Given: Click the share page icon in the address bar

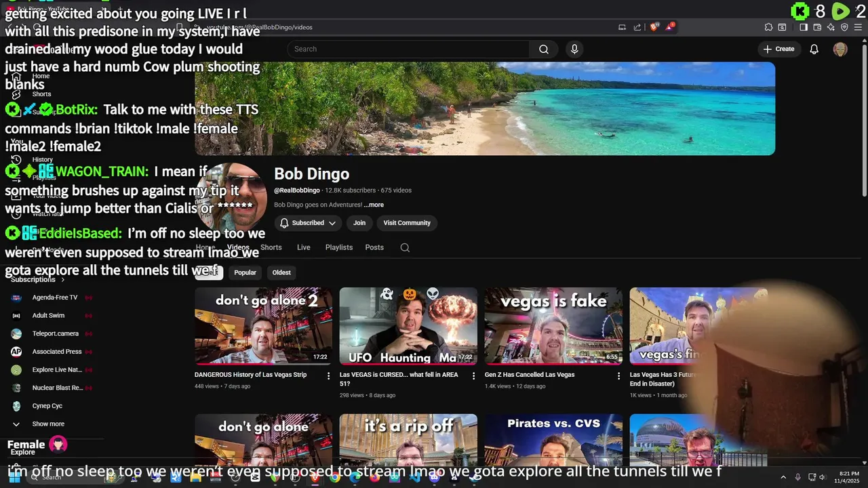Looking at the screenshot, I should [637, 27].
